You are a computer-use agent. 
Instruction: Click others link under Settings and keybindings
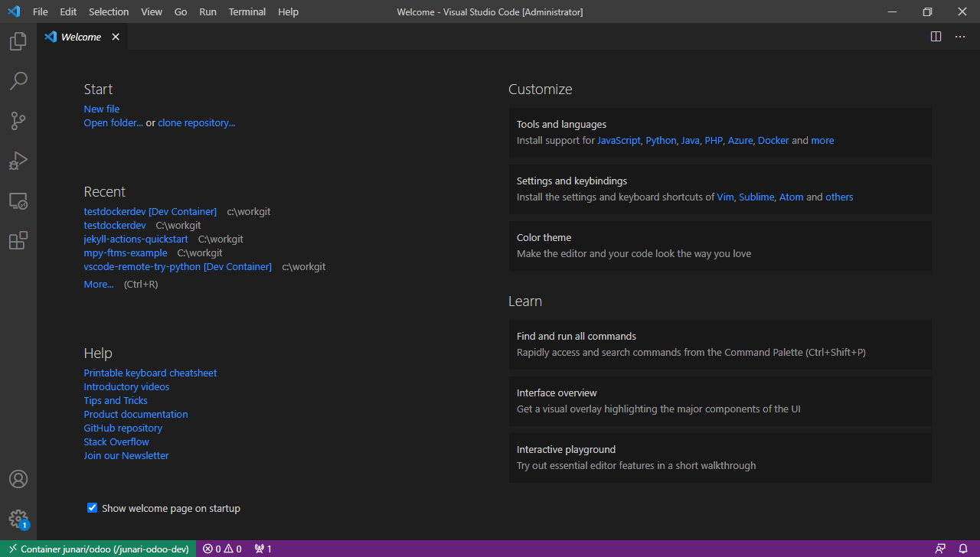[x=839, y=197]
